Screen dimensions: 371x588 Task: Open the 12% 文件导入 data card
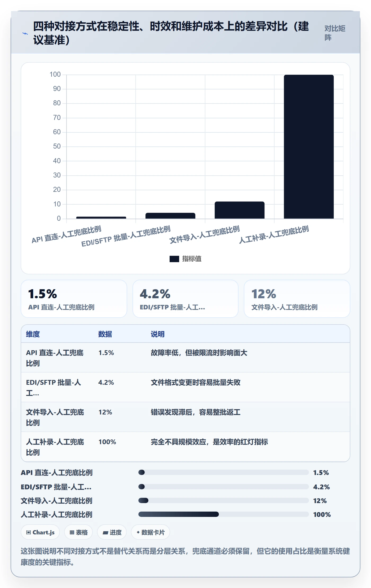click(x=297, y=299)
